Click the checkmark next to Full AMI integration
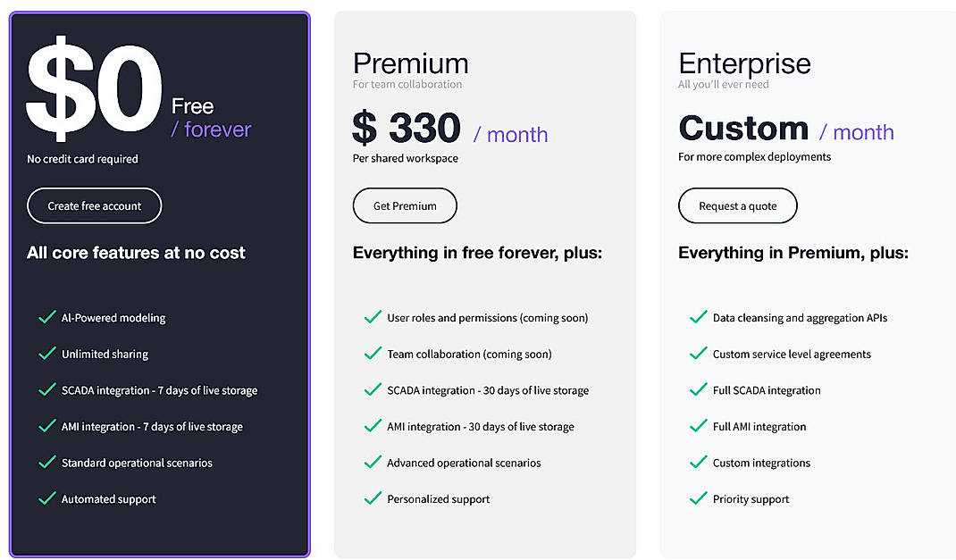Image resolution: width=956 pixels, height=560 pixels. point(698,426)
